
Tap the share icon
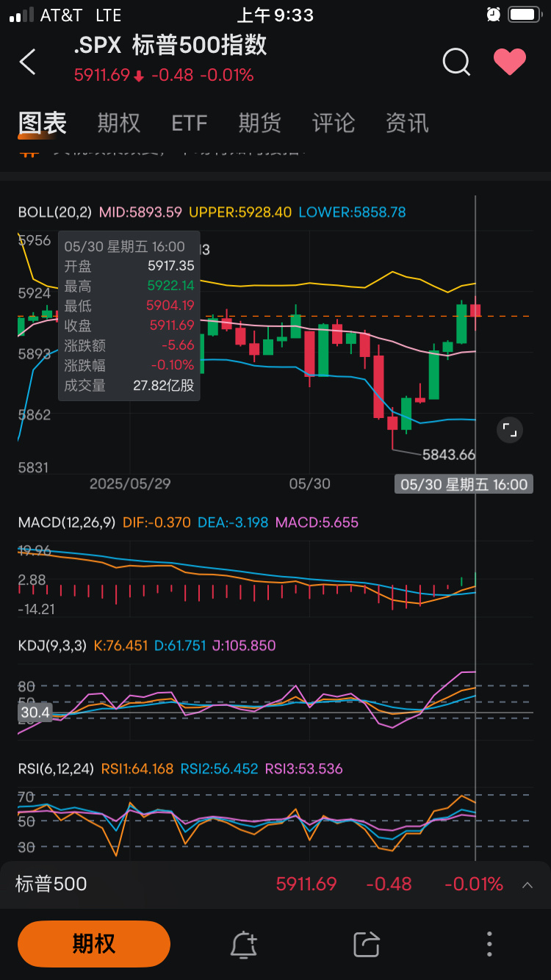coord(367,944)
